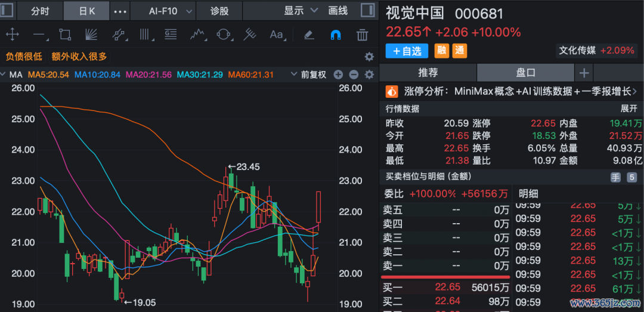Select the wave pattern drawing tool
Viewport: 644px width, 312px height.
pyautogui.click(x=197, y=35)
